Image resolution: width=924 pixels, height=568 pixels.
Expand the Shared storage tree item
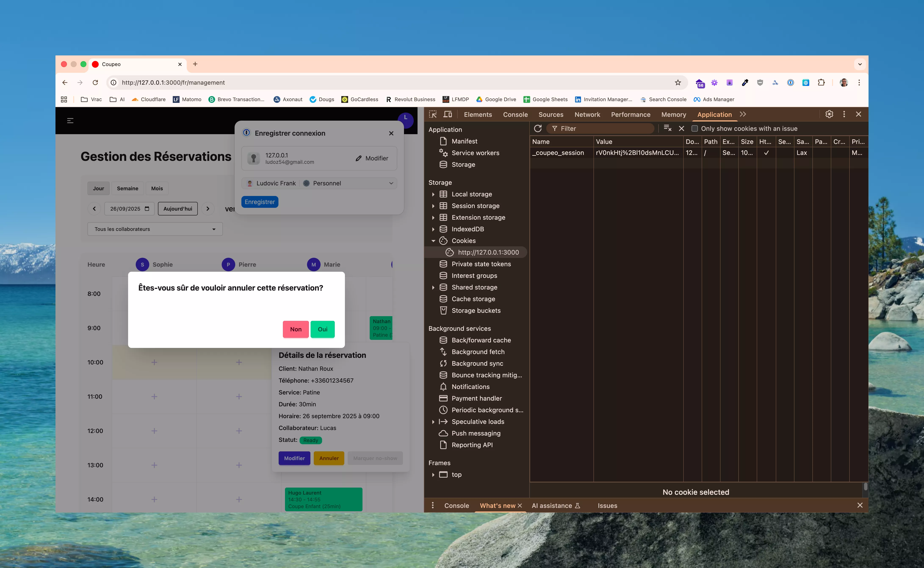pos(433,287)
